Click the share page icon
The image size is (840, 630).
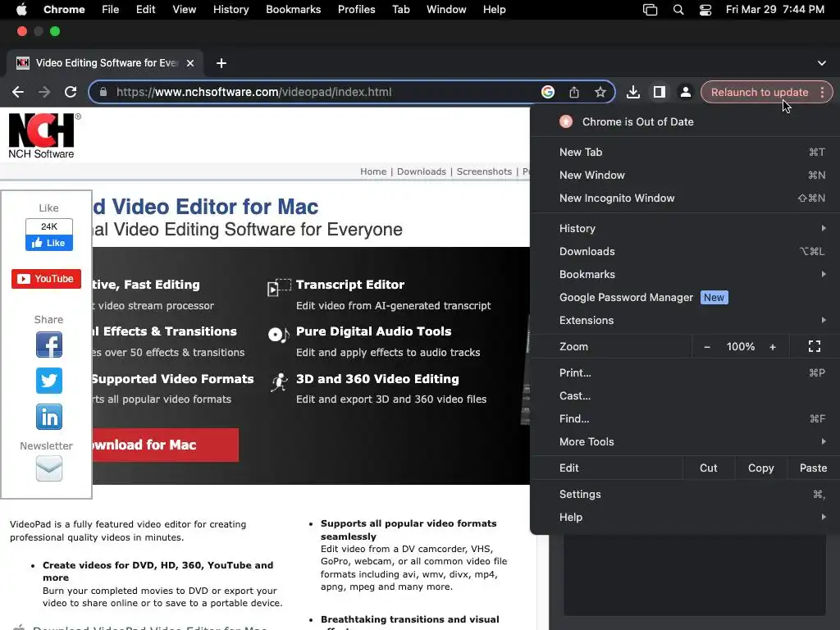coord(573,92)
